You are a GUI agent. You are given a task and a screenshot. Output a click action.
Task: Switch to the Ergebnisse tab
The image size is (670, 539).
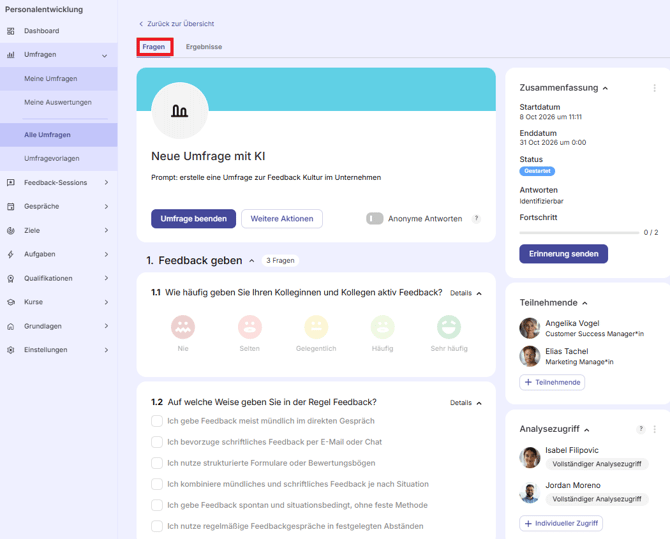click(x=204, y=47)
